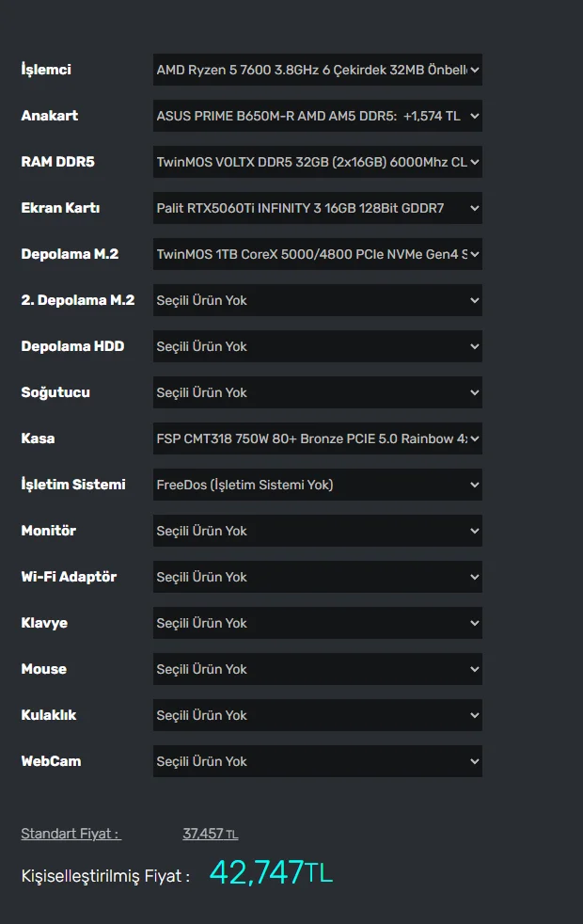
Task: Click the Depolama M.2 label
Action: tap(70, 254)
